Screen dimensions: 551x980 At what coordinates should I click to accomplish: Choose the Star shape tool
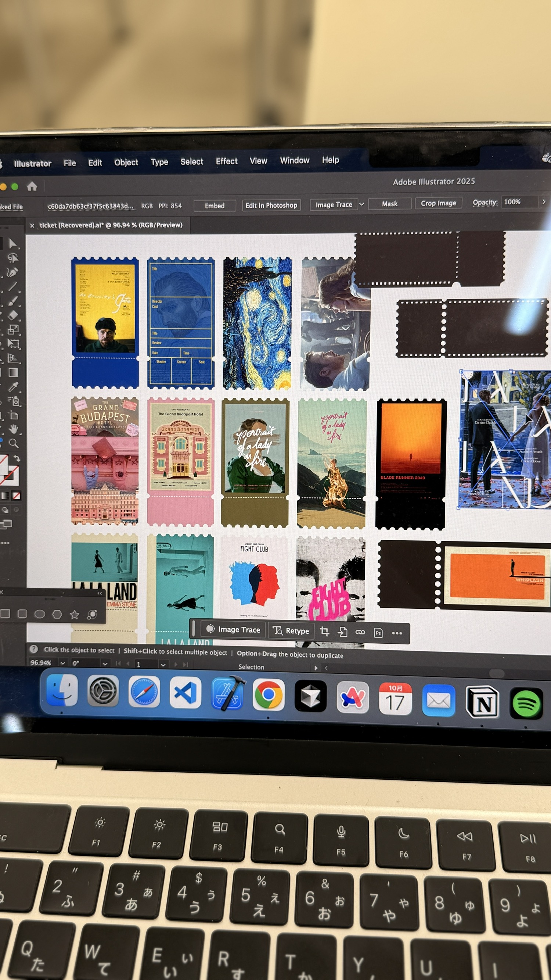point(75,614)
